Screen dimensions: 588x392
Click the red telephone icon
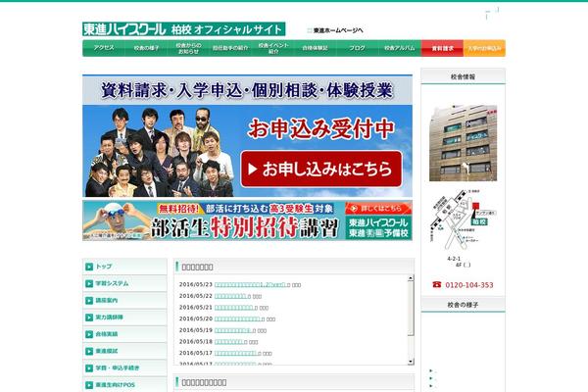(437, 285)
